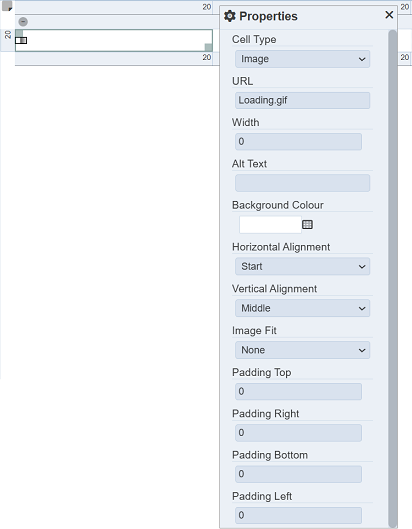Focus the Width input field

298,142
